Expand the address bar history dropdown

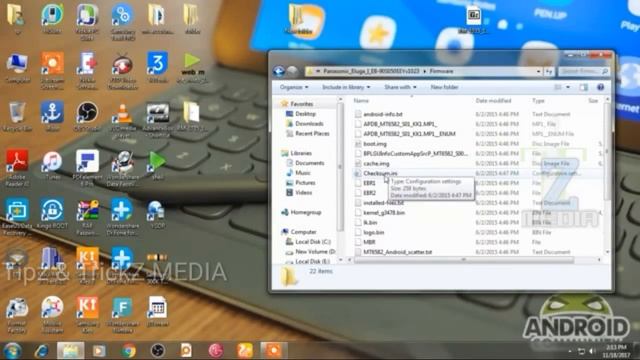point(539,71)
